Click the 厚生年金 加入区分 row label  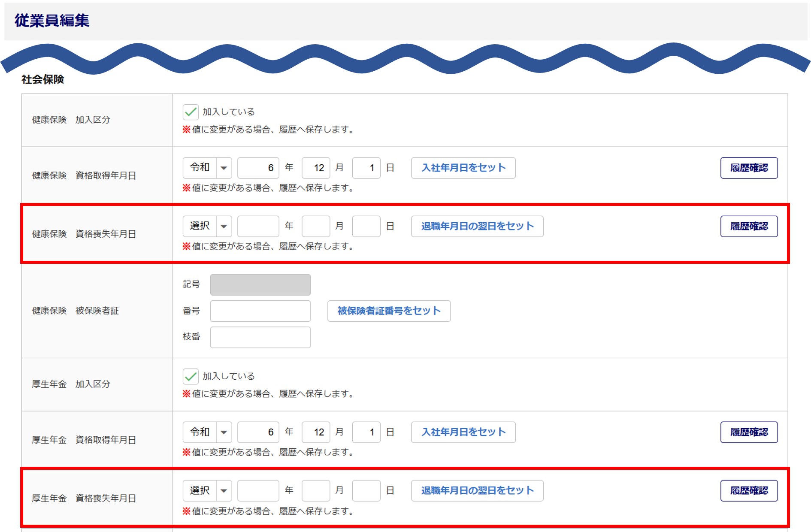(71, 384)
